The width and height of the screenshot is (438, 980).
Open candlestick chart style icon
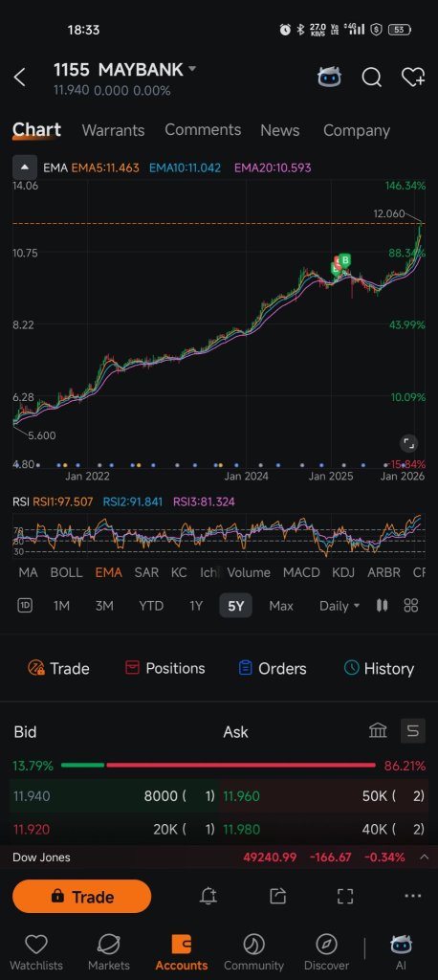pos(383,606)
